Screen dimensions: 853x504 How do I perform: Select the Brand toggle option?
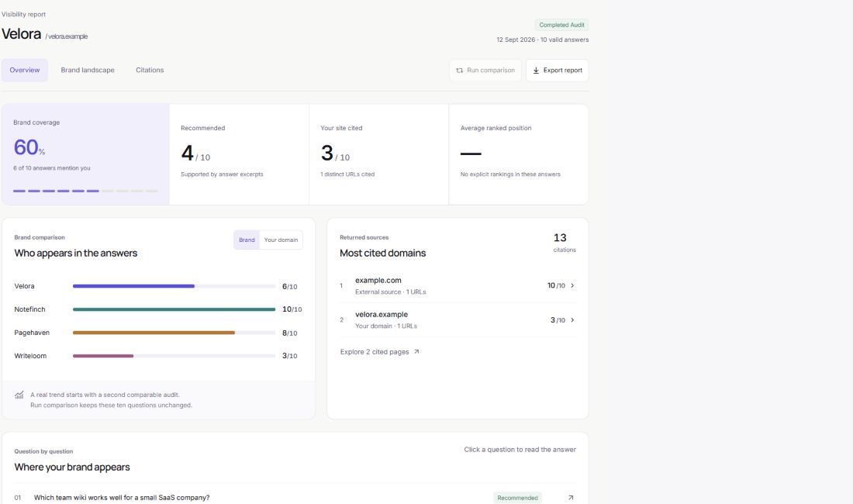point(247,240)
